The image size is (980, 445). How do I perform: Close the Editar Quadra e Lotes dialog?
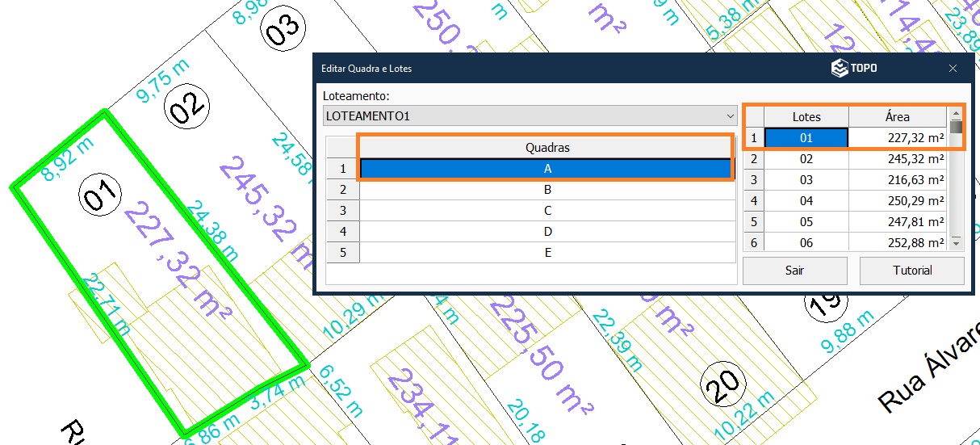click(x=953, y=69)
